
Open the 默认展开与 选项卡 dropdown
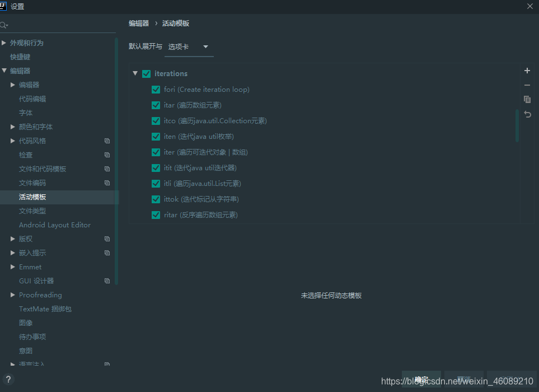coord(189,47)
